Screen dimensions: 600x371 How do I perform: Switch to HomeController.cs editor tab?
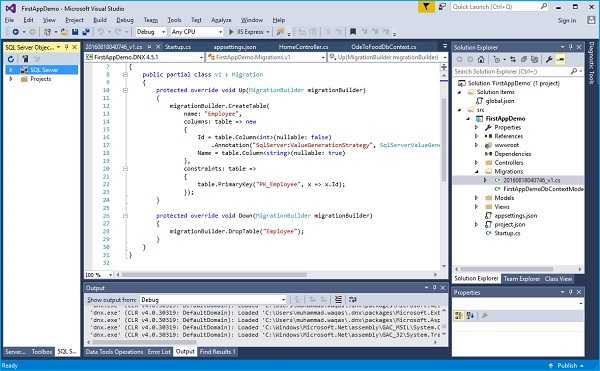303,47
